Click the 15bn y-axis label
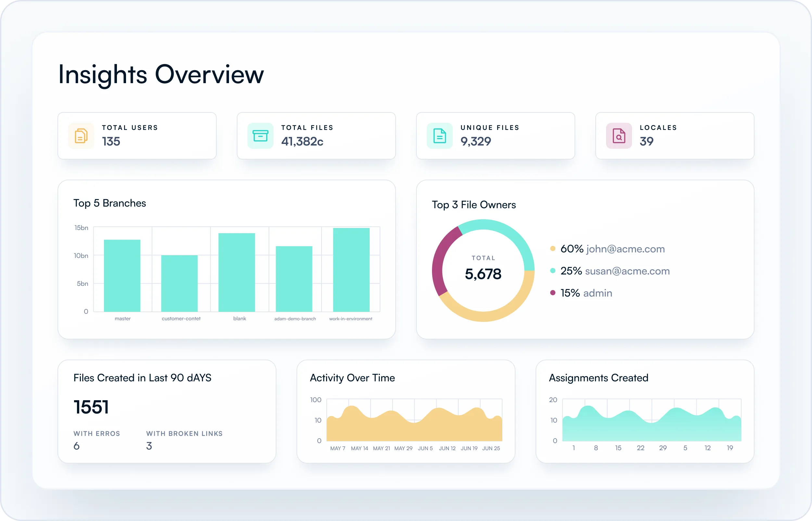Viewport: 812px width, 521px height. [x=81, y=228]
